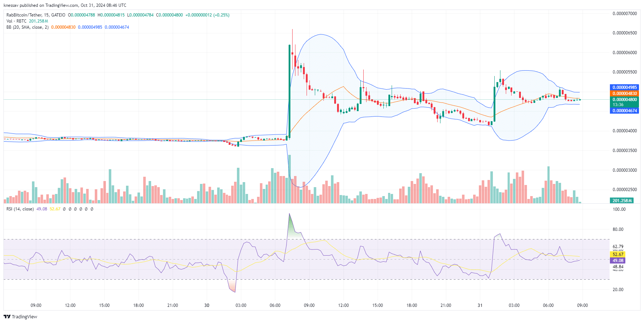Click the 62.79 RSI axis label

click(x=618, y=247)
